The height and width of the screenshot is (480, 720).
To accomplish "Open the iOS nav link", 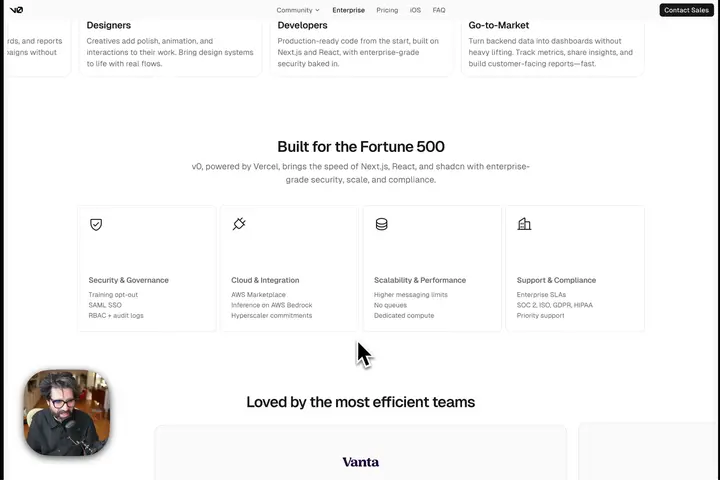I will tap(415, 10).
